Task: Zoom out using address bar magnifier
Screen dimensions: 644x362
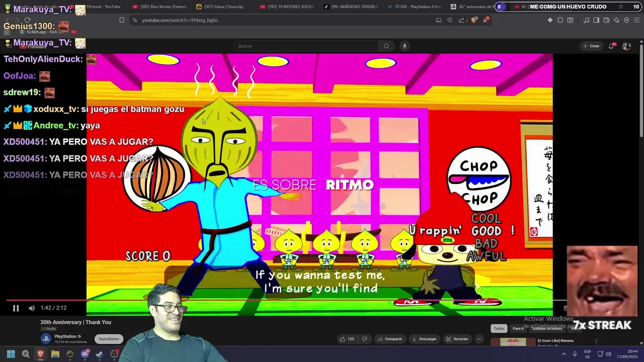Action: (450, 20)
